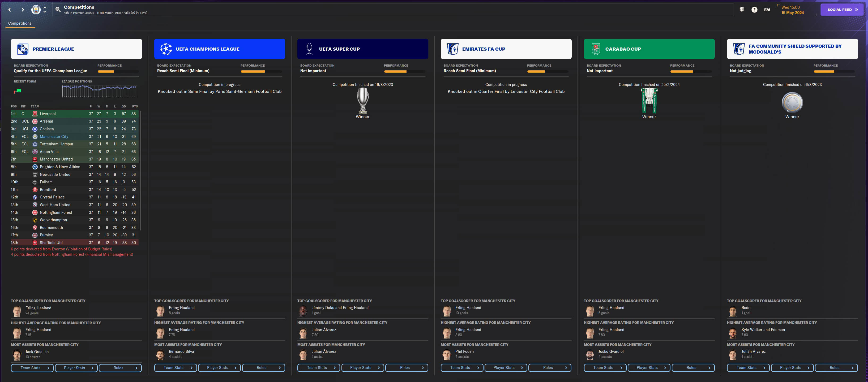Image resolution: width=868 pixels, height=382 pixels.
Task: Click the Arsenal club badge
Action: [x=35, y=121]
